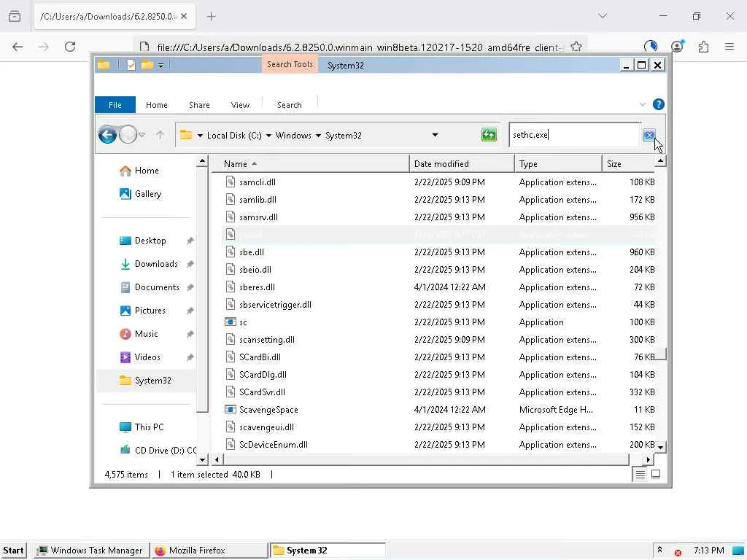Open the View ribbon tab
The height and width of the screenshot is (560, 747).
tap(240, 105)
